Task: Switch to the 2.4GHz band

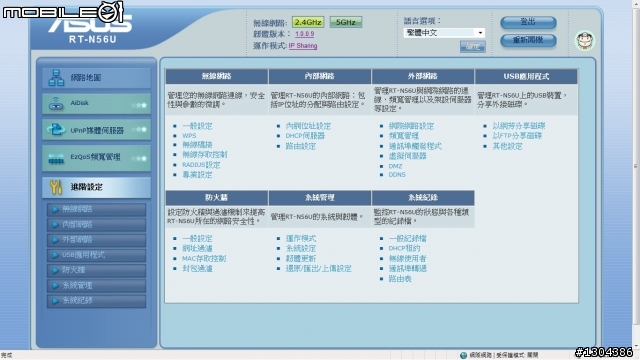Action: [308, 22]
